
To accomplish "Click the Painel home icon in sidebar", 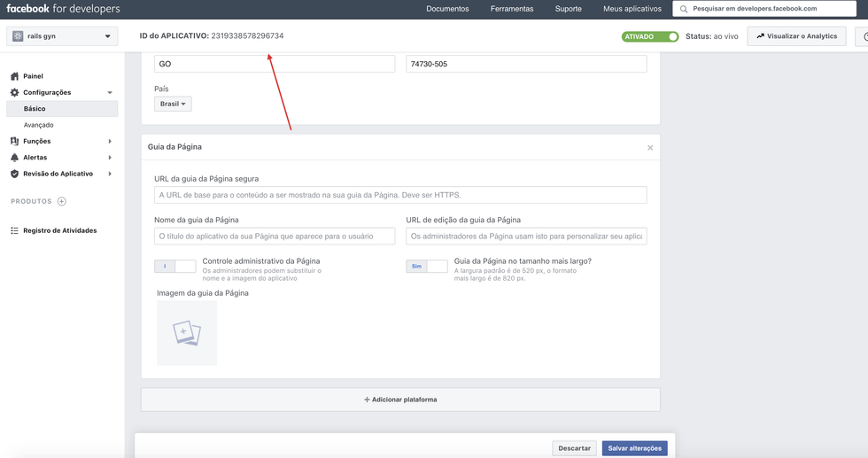I will 14,76.
